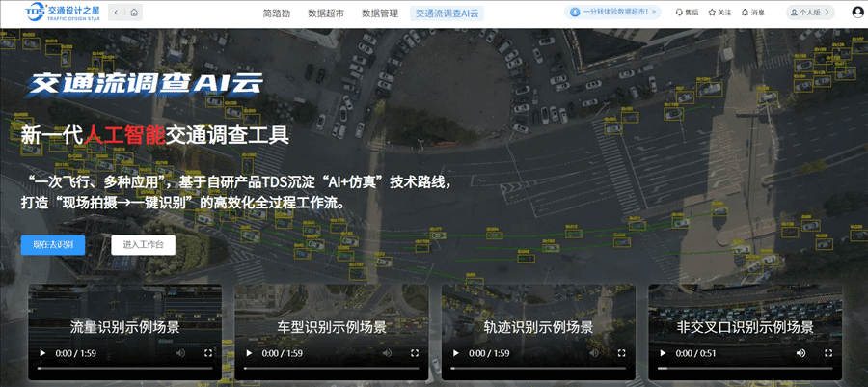Viewport: 868px width, 387px height.
Task: Fullscreen the 非交叉口识别示例场景 video
Action: [x=828, y=353]
